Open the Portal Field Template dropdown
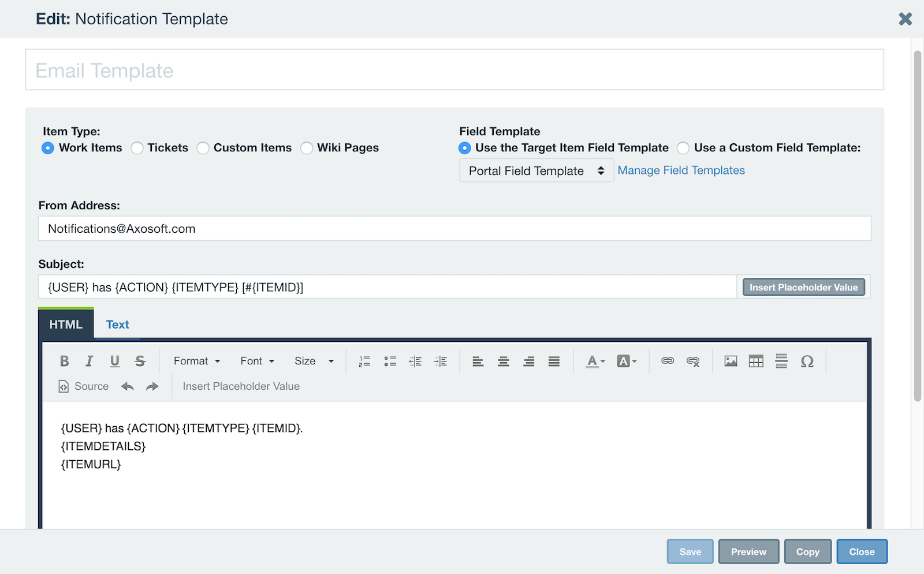 point(536,170)
